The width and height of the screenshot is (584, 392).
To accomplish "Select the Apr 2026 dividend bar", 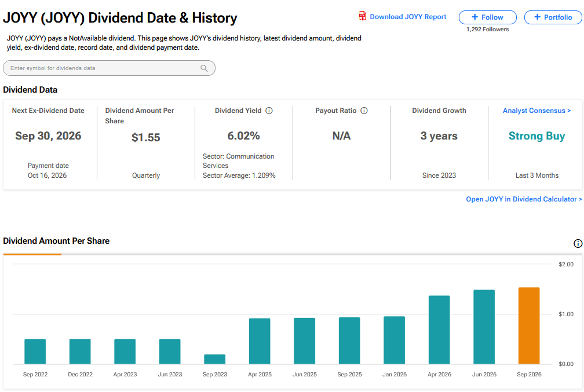I will pyautogui.click(x=439, y=330).
